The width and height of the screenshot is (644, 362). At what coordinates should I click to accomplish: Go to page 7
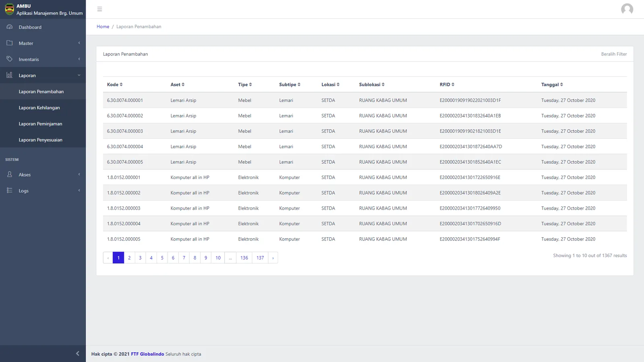184,258
